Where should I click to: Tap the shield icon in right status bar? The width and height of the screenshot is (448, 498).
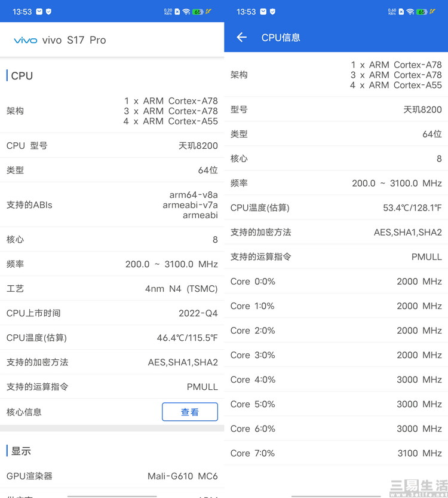click(x=272, y=12)
